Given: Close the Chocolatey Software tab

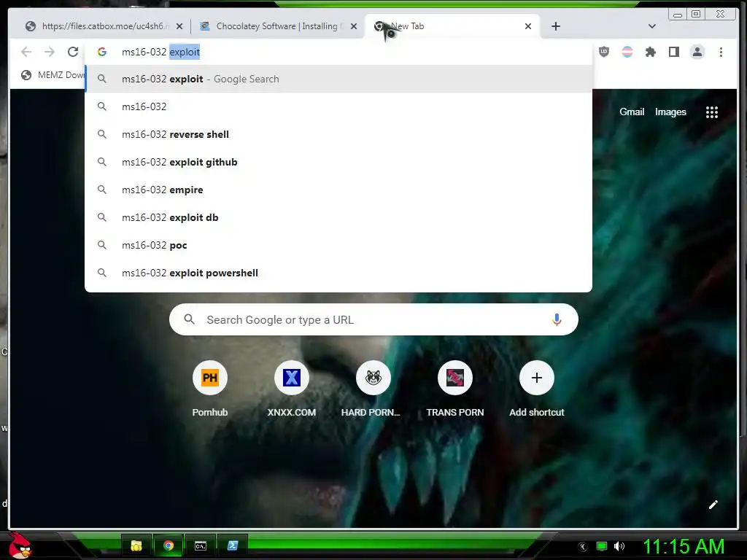Looking at the screenshot, I should (x=354, y=26).
